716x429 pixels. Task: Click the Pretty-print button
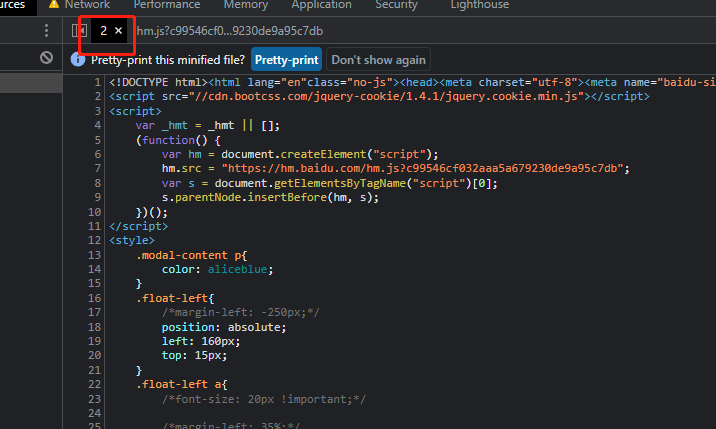click(x=286, y=59)
